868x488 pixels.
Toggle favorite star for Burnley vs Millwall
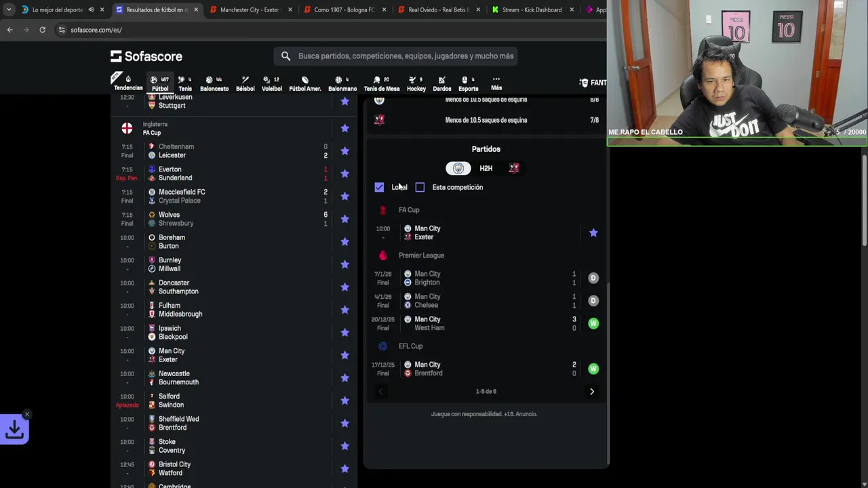coord(344,264)
